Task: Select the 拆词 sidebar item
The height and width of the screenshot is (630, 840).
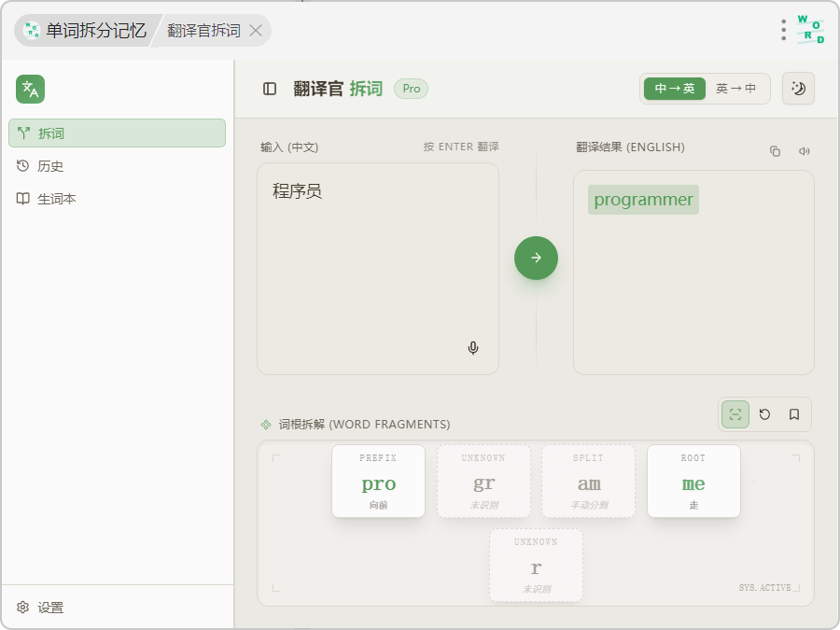Action: click(117, 133)
